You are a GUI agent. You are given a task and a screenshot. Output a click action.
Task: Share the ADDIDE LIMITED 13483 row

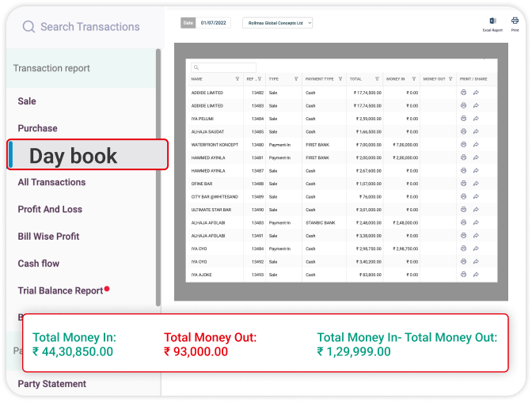(x=476, y=105)
